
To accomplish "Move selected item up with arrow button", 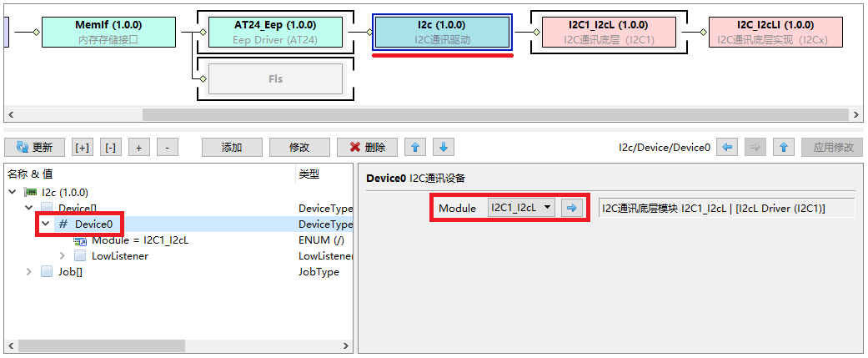I will click(415, 148).
